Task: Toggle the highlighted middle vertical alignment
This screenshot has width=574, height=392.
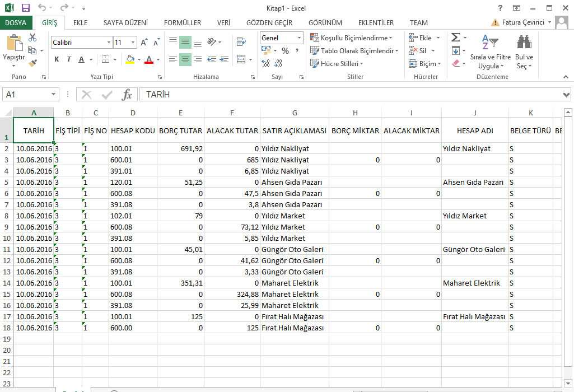Action: click(x=185, y=42)
